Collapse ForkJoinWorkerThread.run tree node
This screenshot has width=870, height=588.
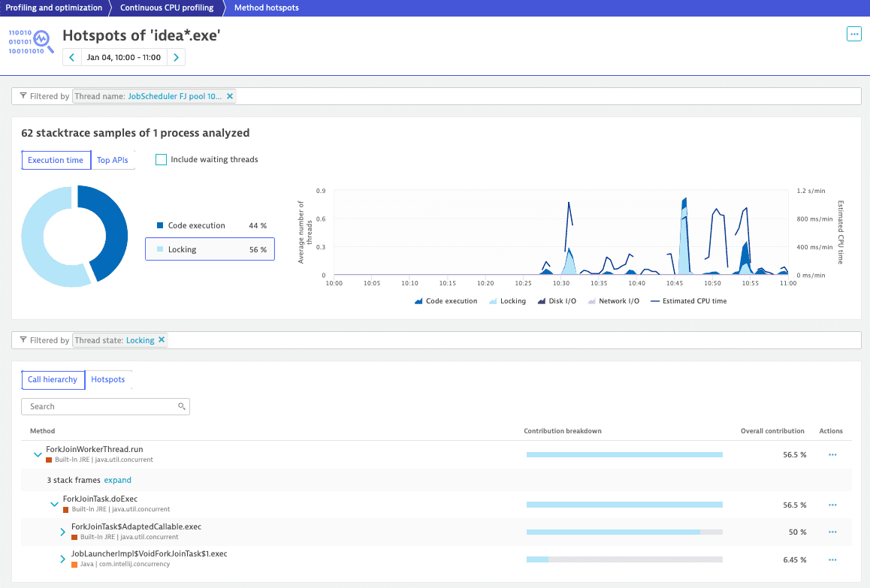37,454
